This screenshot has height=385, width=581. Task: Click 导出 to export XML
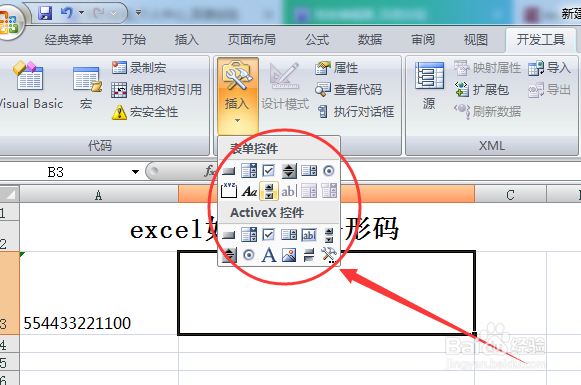click(x=549, y=90)
